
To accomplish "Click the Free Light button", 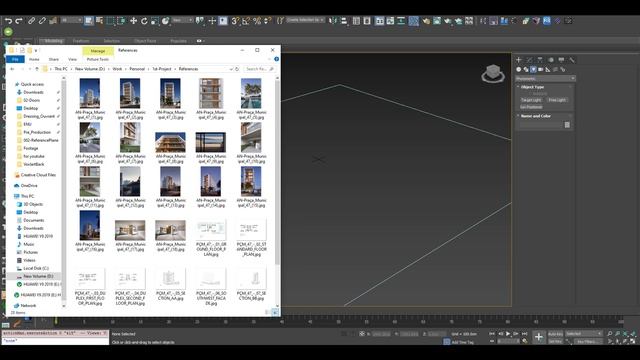I will click(x=557, y=100).
